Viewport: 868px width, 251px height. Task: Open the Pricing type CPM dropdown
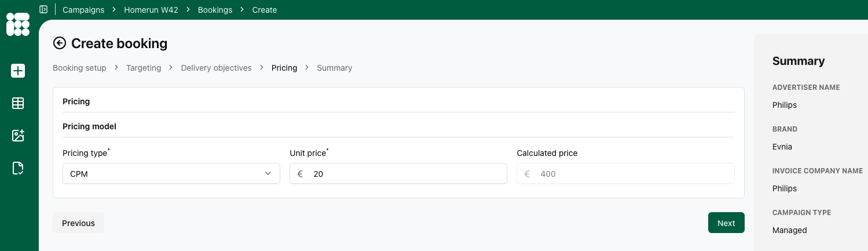pos(171,173)
